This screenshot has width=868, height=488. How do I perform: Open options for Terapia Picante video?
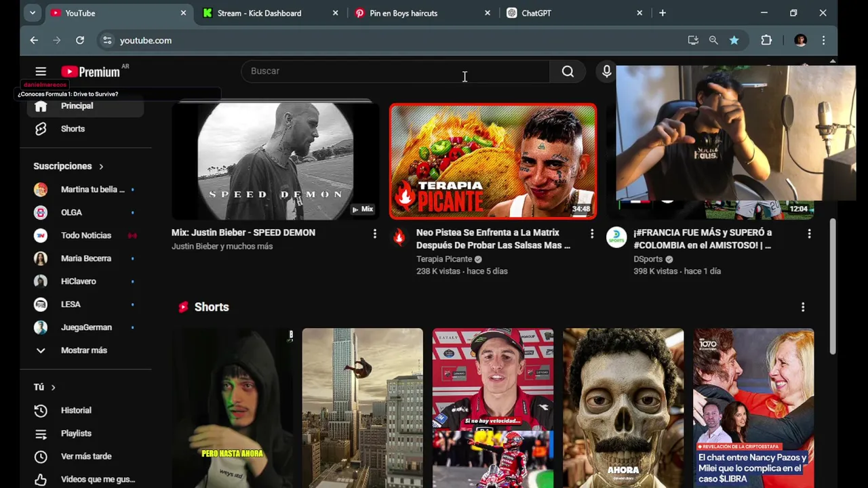point(591,233)
